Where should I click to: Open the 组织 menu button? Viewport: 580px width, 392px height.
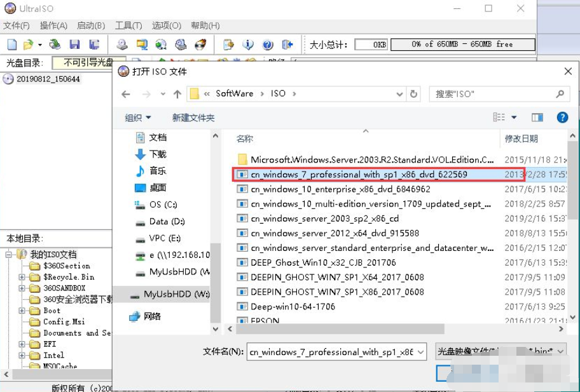point(138,118)
